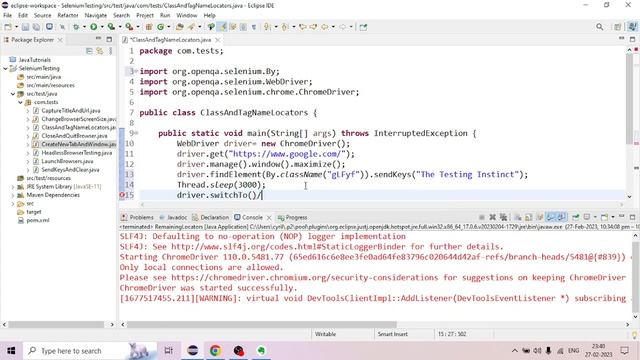Switch to the Declaration tab
The height and width of the screenshot is (360, 640).
(x=211, y=217)
